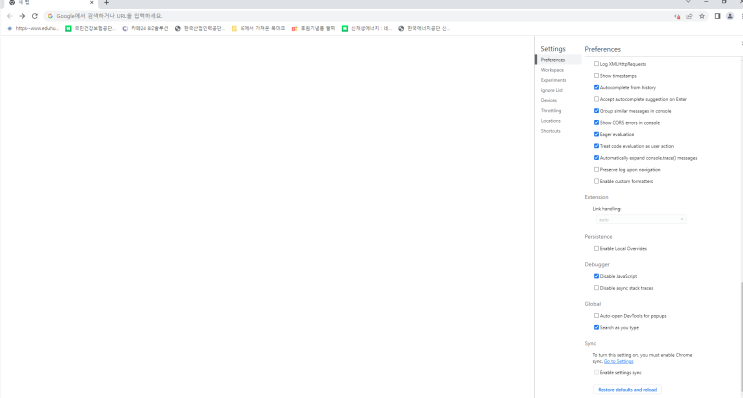Enable Preserve log upon navigation

point(597,169)
